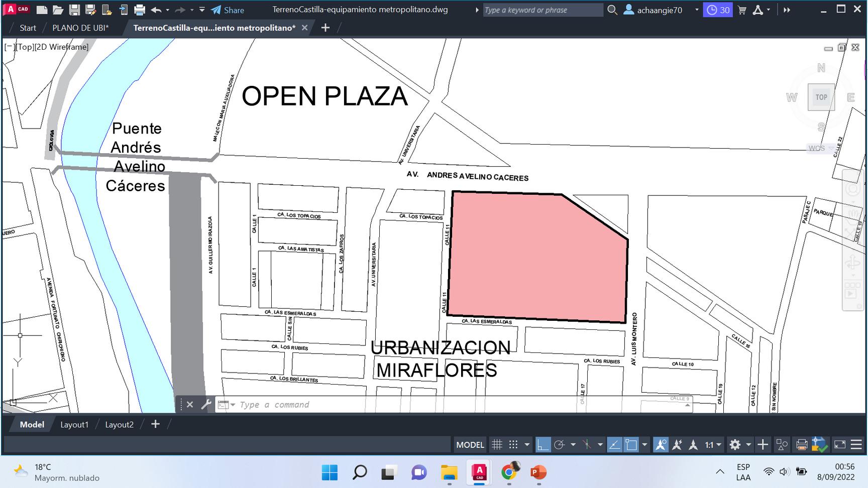Image resolution: width=868 pixels, height=488 pixels.
Task: Toggle snap mode dots icon
Action: point(513,445)
